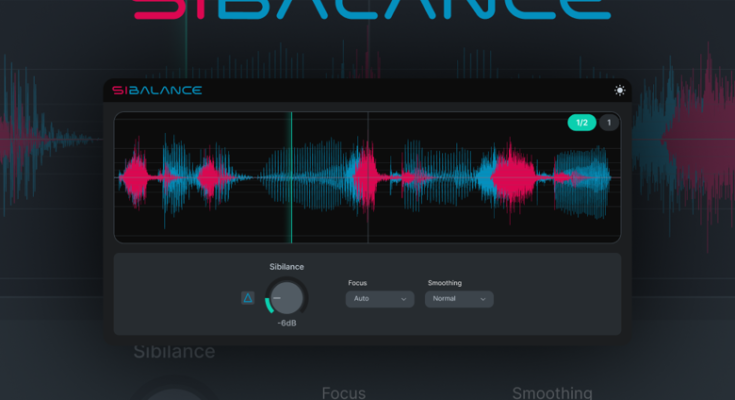Select the 1 waveform zoom button
Screen dimensions: 735x400
[609, 122]
